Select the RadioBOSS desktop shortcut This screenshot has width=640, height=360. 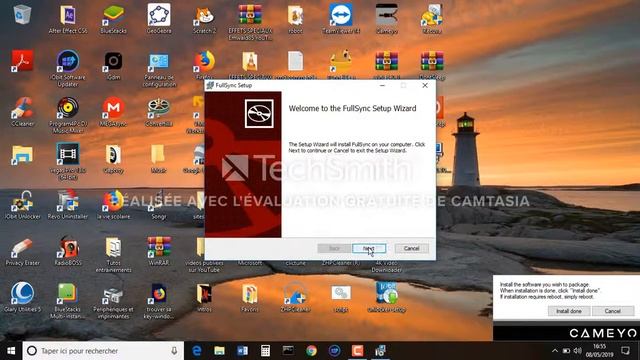coord(68,251)
